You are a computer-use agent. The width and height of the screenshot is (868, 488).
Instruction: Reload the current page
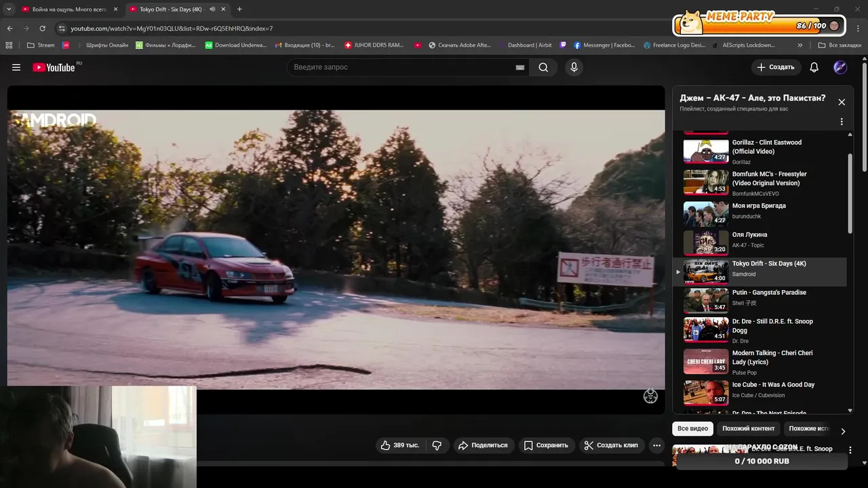[x=42, y=28]
